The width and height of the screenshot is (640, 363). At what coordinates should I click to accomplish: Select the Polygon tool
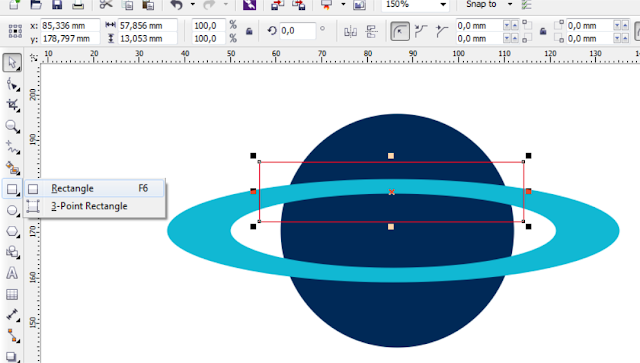tap(12, 232)
